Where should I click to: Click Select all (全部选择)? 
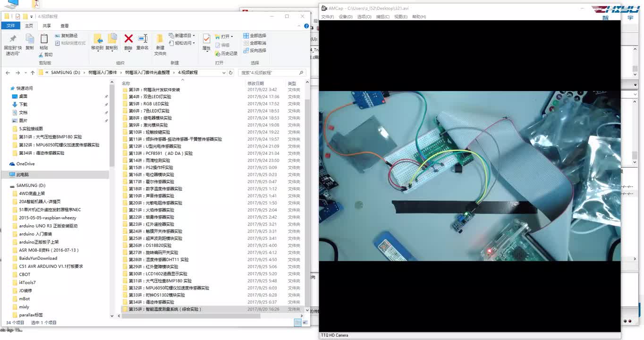(255, 36)
